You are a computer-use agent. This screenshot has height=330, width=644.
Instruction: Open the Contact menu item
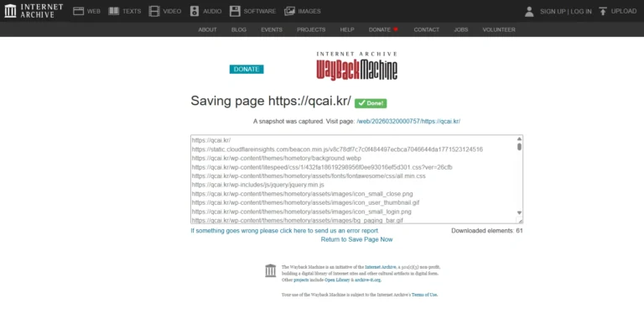point(426,29)
